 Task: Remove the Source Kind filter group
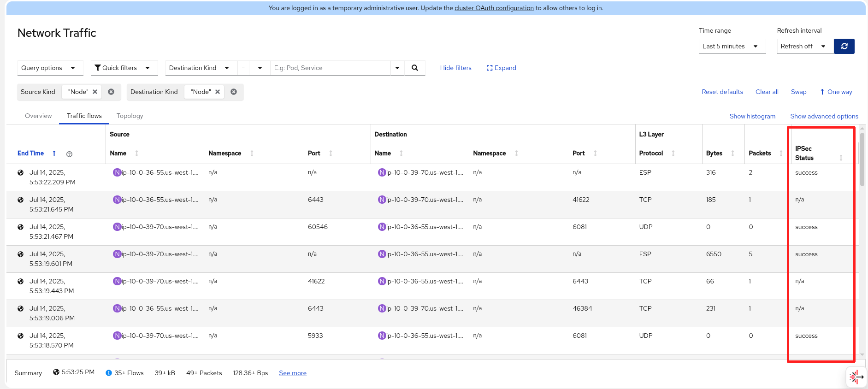(111, 92)
